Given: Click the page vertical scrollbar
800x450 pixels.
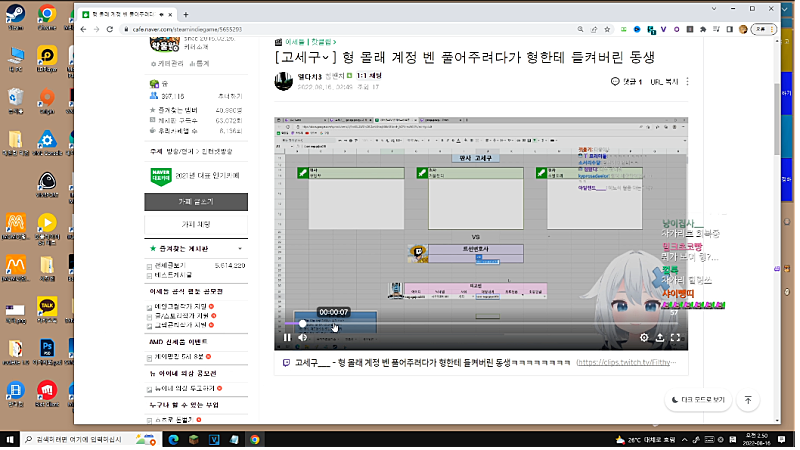Looking at the screenshot, I should pyautogui.click(x=777, y=120).
